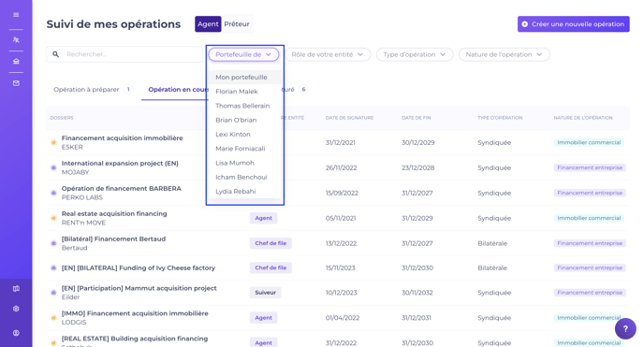Screen dimensions: 644x347
Task: Sort by DATE DE FIN column header
Action: (x=416, y=118)
